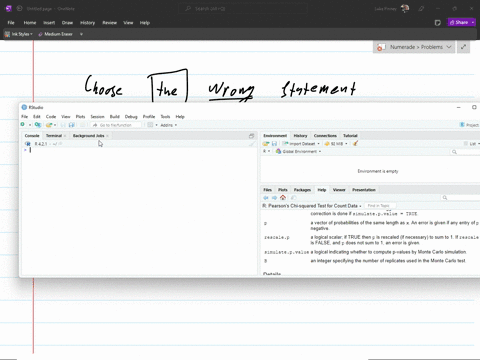Open the RStudio Debug menu

click(131, 117)
